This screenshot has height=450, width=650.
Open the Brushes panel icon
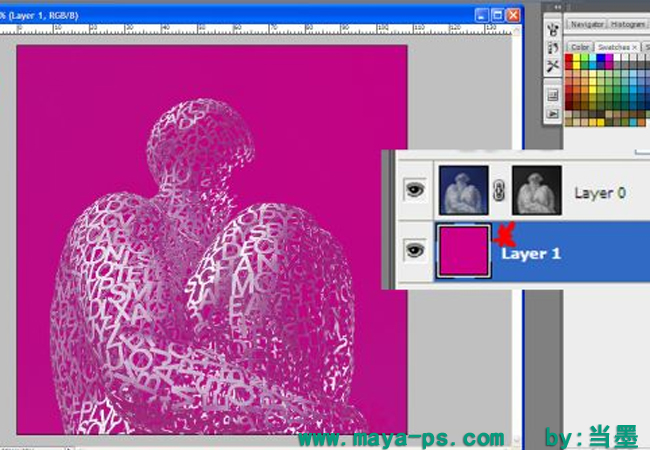pyautogui.click(x=553, y=29)
